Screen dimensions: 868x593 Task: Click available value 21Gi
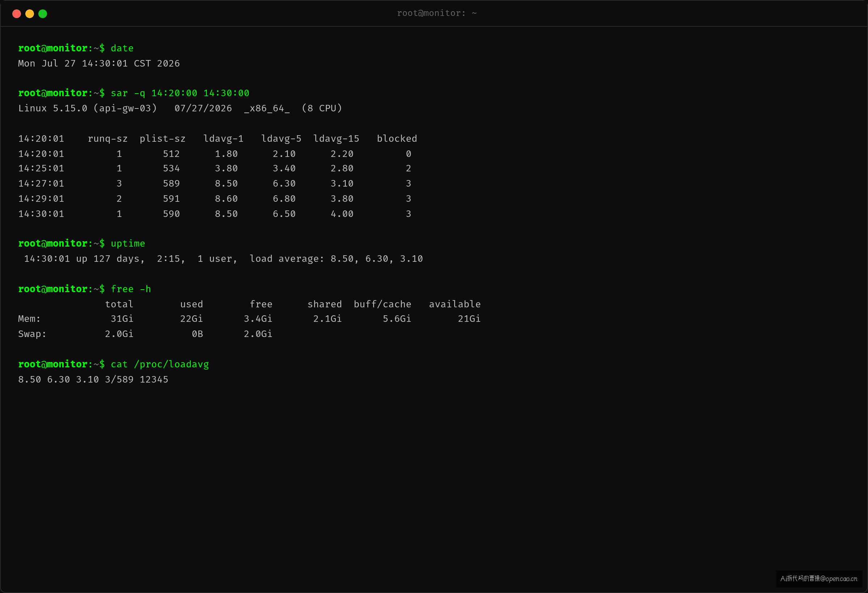pyautogui.click(x=469, y=319)
